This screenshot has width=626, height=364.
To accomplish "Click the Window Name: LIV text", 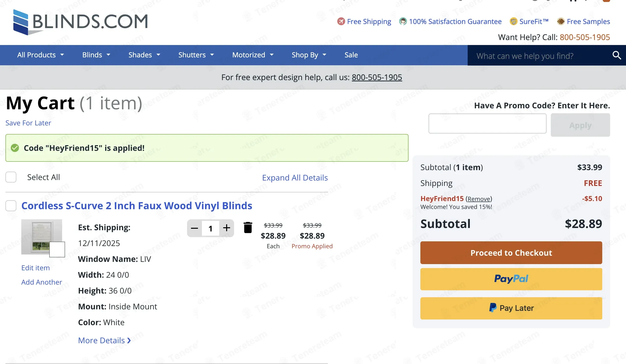I will click(x=115, y=259).
